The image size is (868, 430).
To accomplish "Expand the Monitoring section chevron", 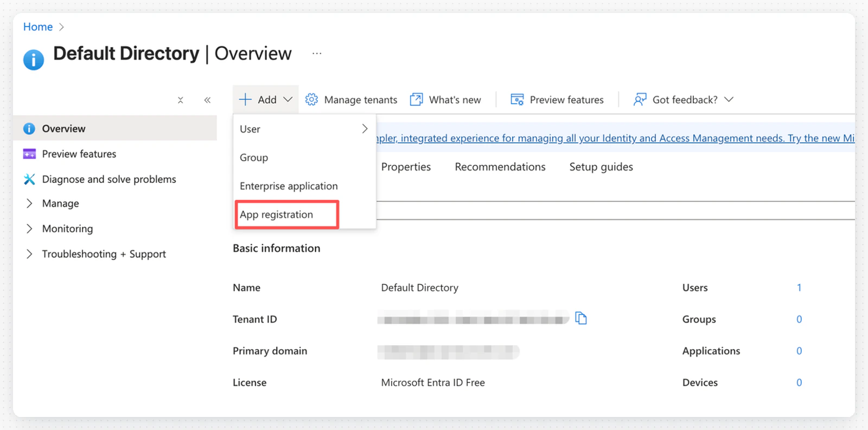I will click(x=29, y=229).
